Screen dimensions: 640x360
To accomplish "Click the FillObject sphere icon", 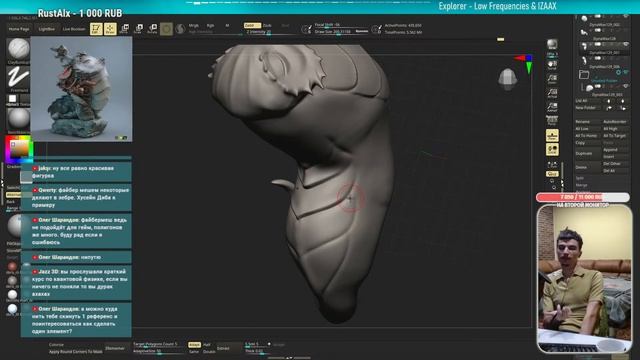I will tap(16, 226).
